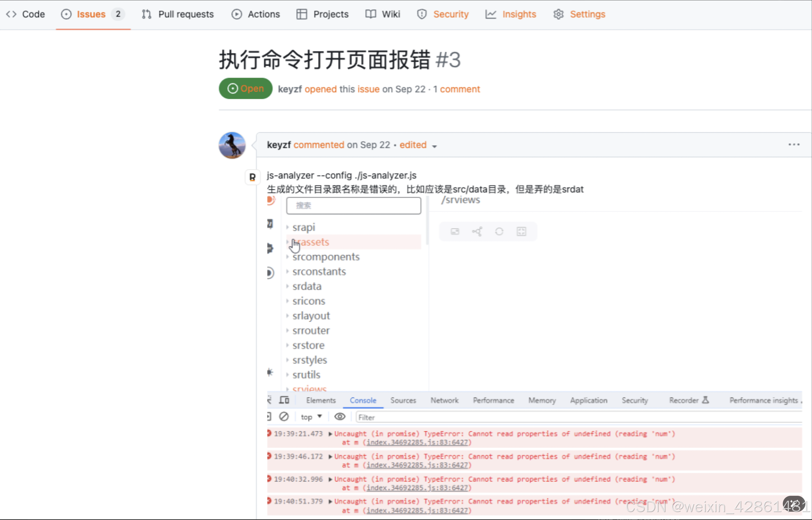
Task: Click the sidebar icon beside srapi
Action: pyautogui.click(x=270, y=224)
